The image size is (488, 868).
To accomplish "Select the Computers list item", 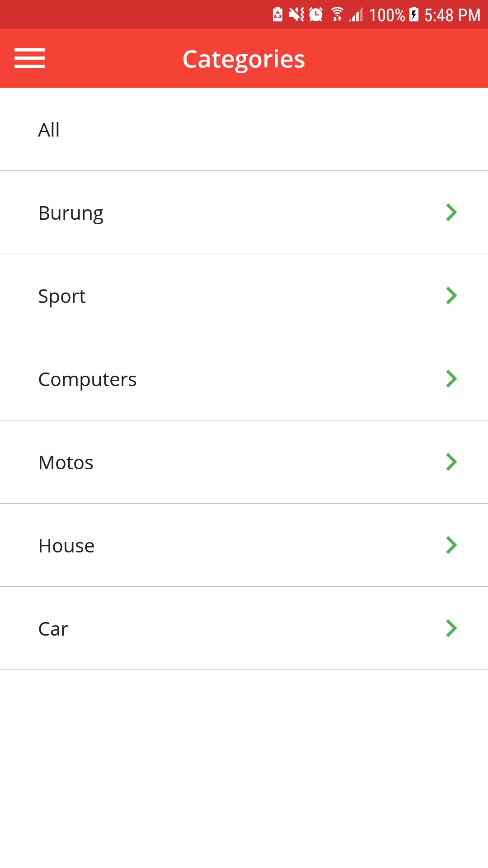I will [x=87, y=380].
